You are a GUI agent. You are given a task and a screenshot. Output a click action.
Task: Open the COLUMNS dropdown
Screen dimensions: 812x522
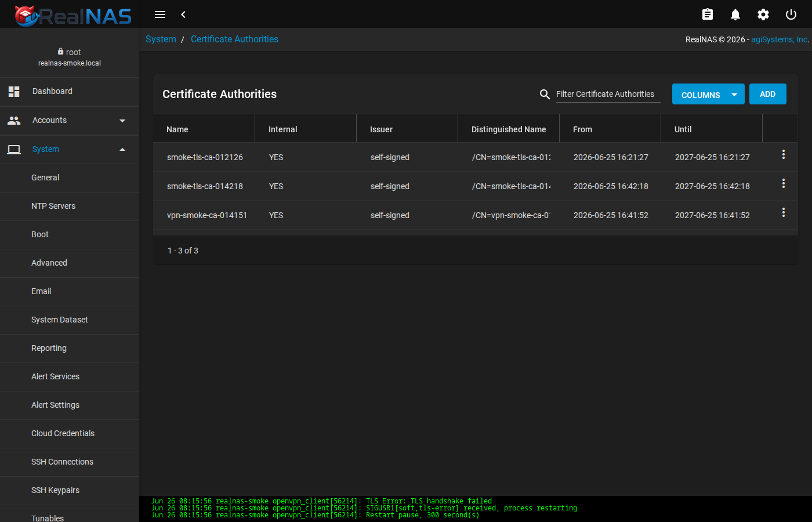pos(708,95)
